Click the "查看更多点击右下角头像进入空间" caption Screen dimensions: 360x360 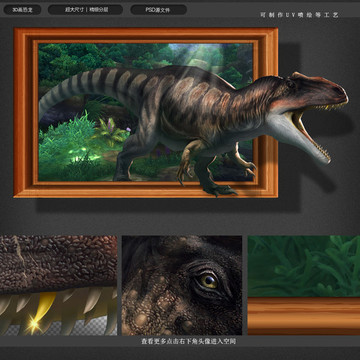(x=189, y=341)
